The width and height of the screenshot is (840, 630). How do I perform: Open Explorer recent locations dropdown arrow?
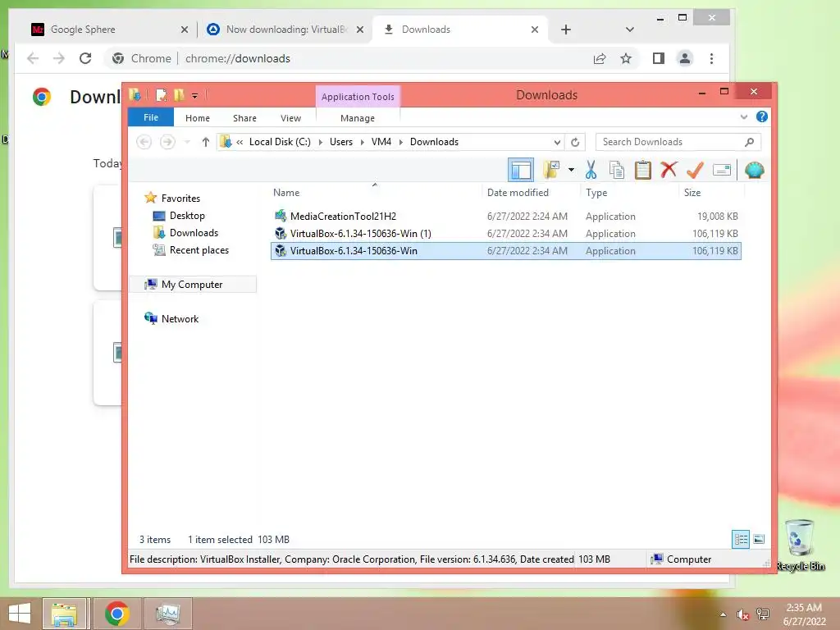tap(187, 142)
